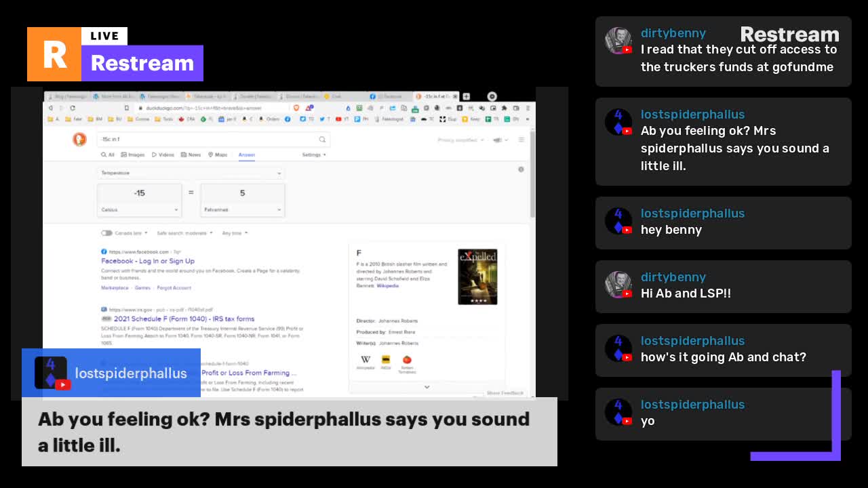This screenshot has height=488, width=868.
Task: Open 2021 Schedule F IRS tax forms link
Action: tap(184, 319)
